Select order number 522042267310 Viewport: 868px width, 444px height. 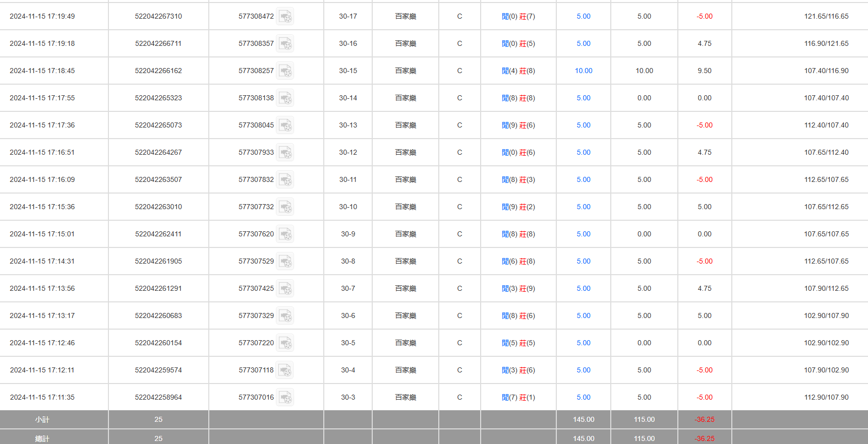(158, 17)
